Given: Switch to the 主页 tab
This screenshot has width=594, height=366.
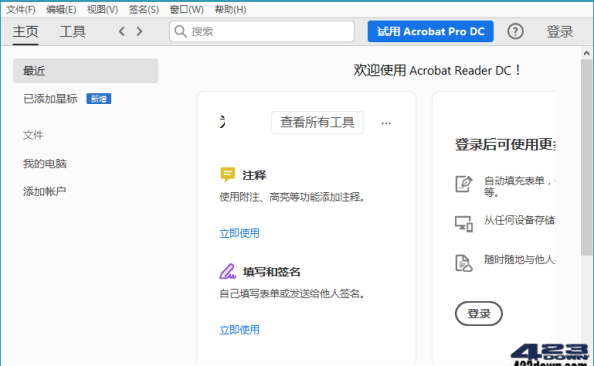Looking at the screenshot, I should 25,32.
